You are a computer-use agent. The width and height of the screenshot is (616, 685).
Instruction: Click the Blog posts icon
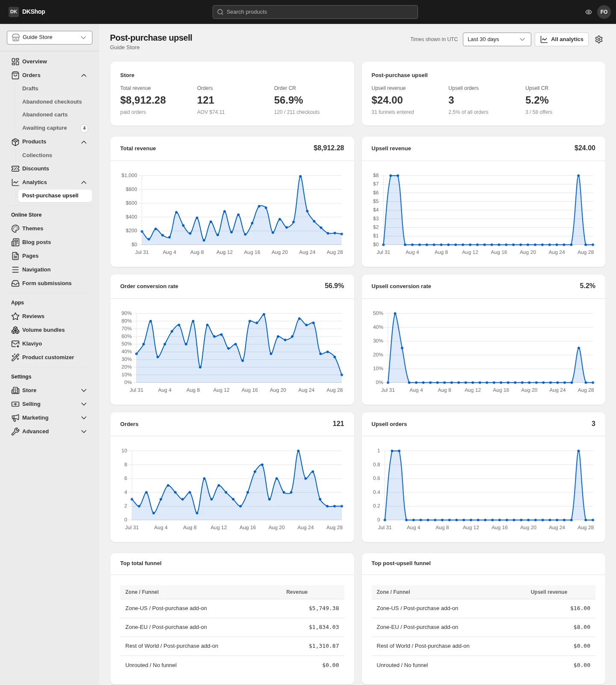[x=15, y=242]
